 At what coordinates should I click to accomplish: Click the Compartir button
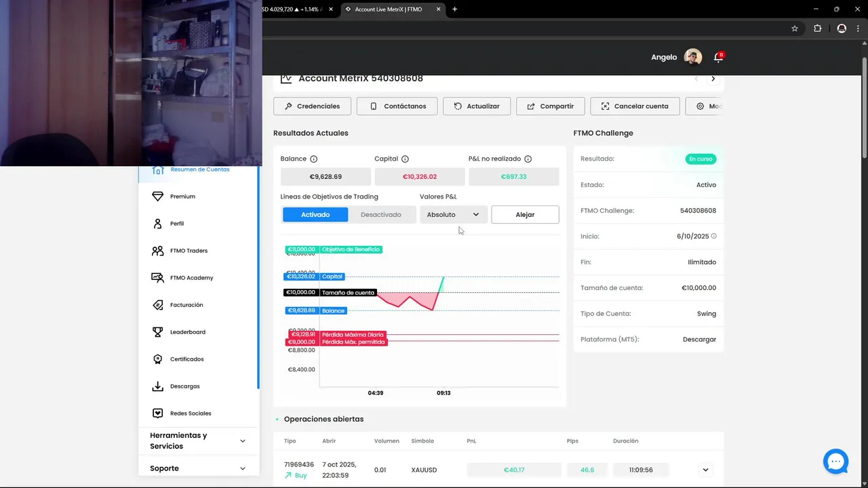(x=550, y=106)
